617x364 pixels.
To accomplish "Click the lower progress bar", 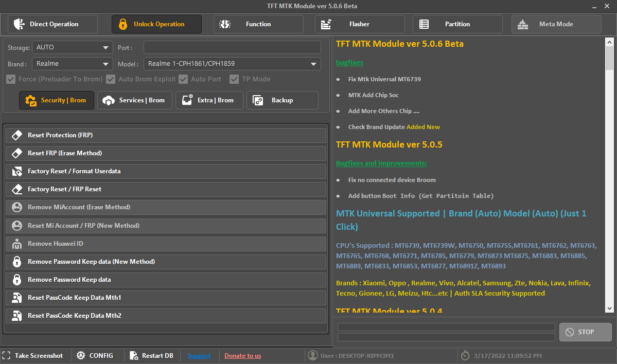I will (446, 337).
